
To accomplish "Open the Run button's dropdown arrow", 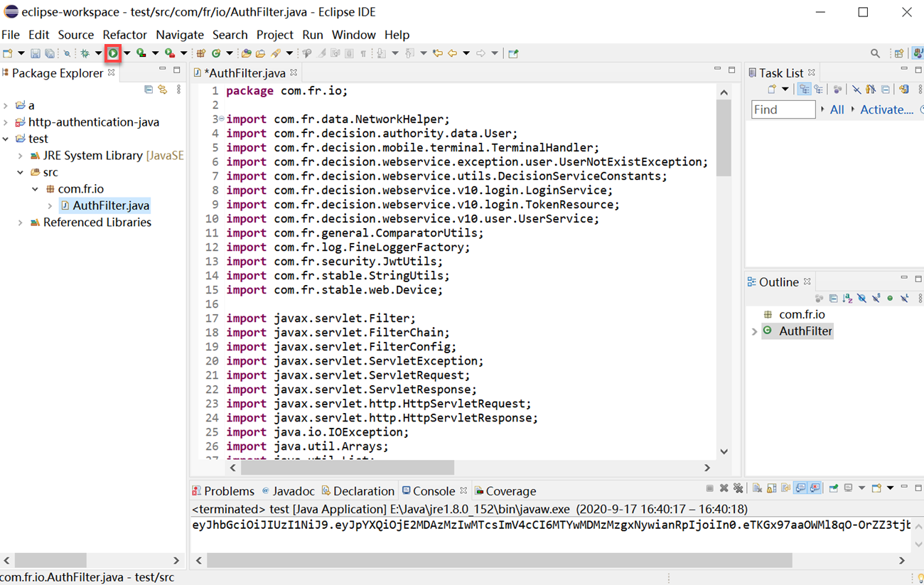I will [127, 53].
